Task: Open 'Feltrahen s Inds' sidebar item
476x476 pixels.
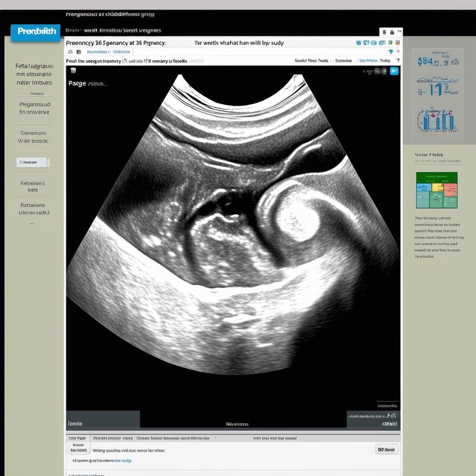Action: click(x=33, y=186)
